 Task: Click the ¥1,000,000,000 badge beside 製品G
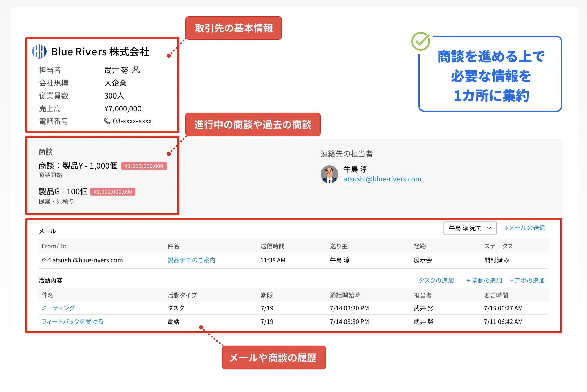coord(113,192)
